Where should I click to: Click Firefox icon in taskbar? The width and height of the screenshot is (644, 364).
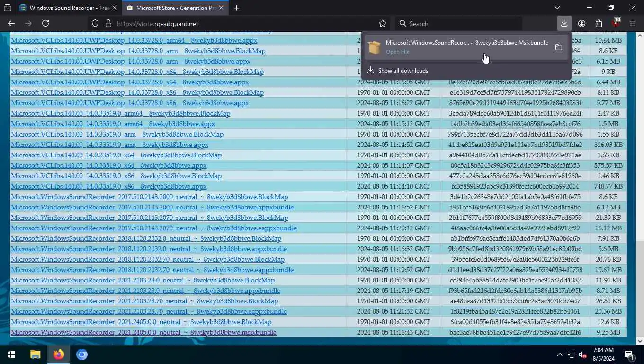(59, 355)
